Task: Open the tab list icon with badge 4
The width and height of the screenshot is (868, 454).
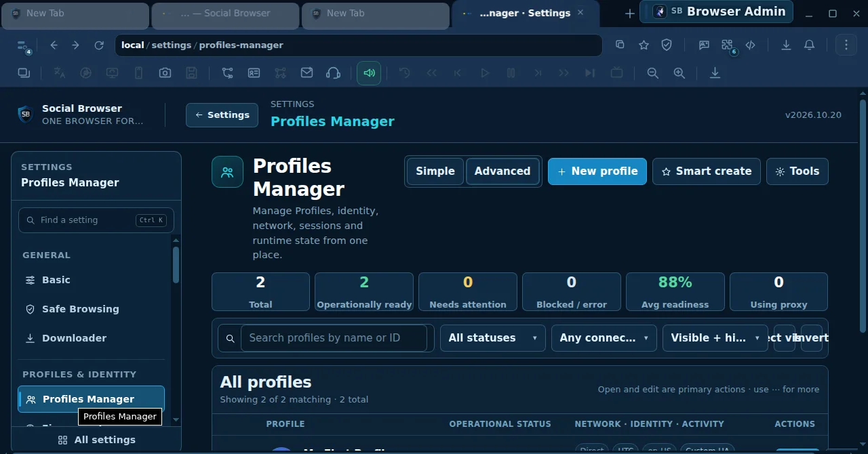Action: point(24,46)
